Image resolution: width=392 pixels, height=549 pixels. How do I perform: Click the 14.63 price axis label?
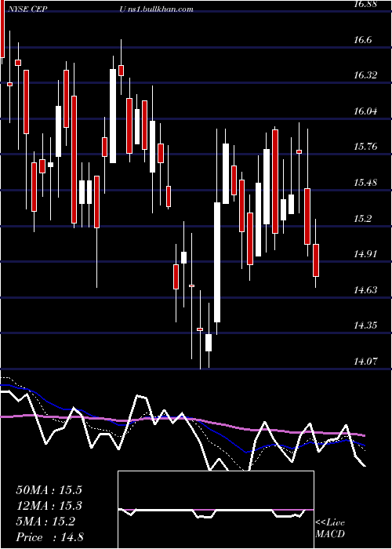[365, 290]
